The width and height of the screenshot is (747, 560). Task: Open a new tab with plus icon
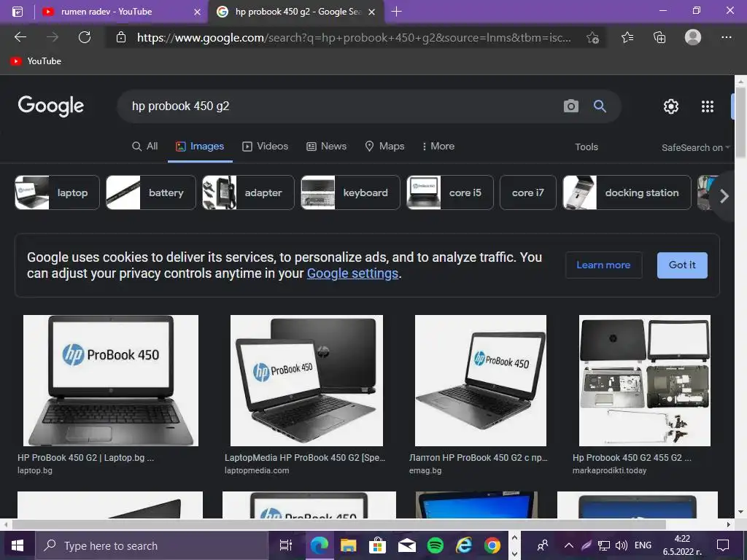(x=396, y=12)
